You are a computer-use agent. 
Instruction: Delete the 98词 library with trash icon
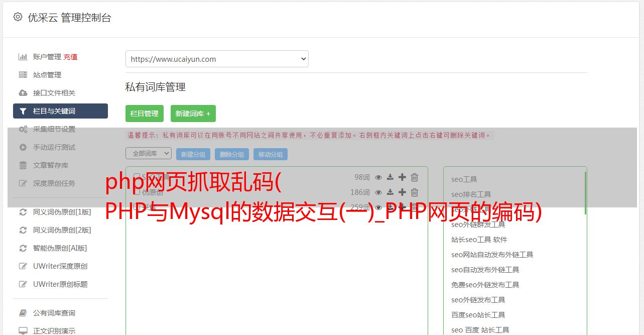pyautogui.click(x=415, y=177)
